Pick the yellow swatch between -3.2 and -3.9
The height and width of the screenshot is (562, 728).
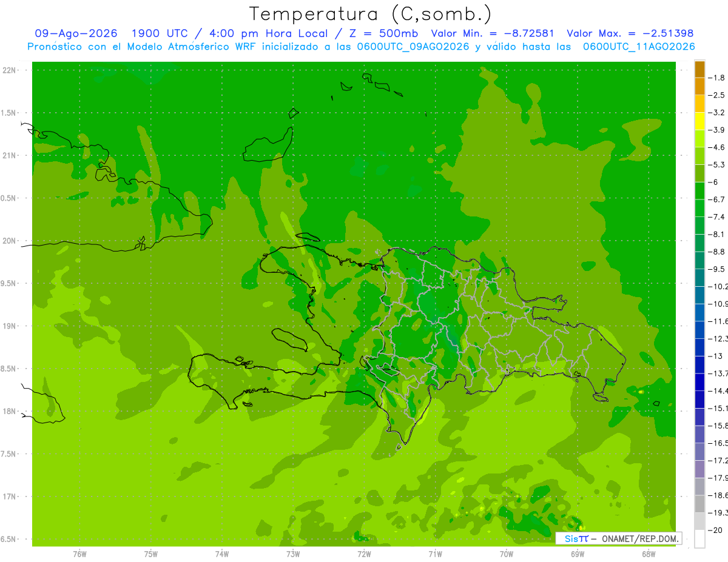click(x=699, y=121)
